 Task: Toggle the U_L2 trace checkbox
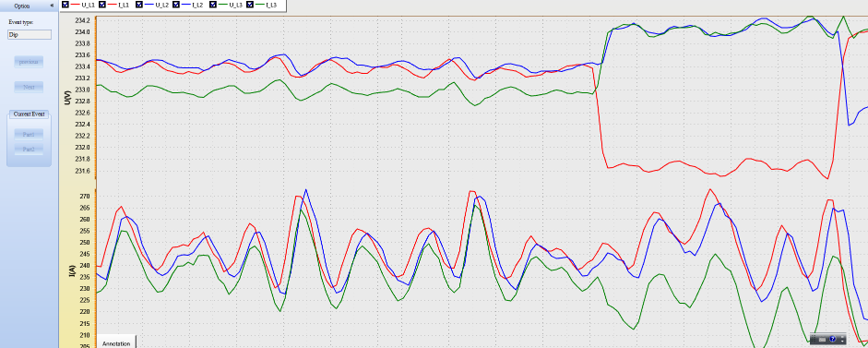(x=139, y=5)
